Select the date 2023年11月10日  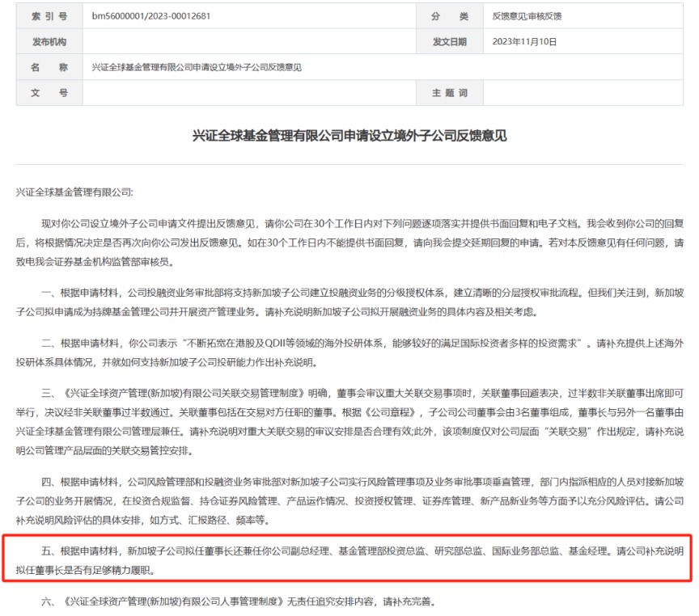[524, 41]
